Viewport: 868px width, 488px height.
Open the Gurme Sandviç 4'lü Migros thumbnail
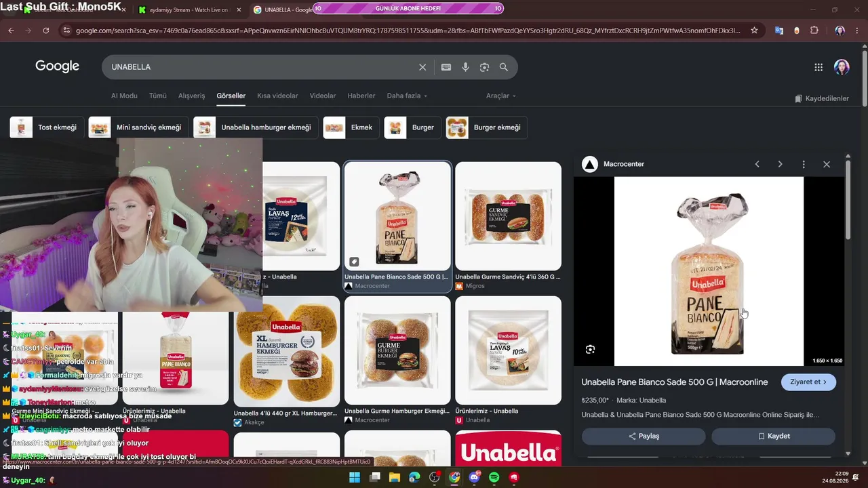click(x=508, y=217)
